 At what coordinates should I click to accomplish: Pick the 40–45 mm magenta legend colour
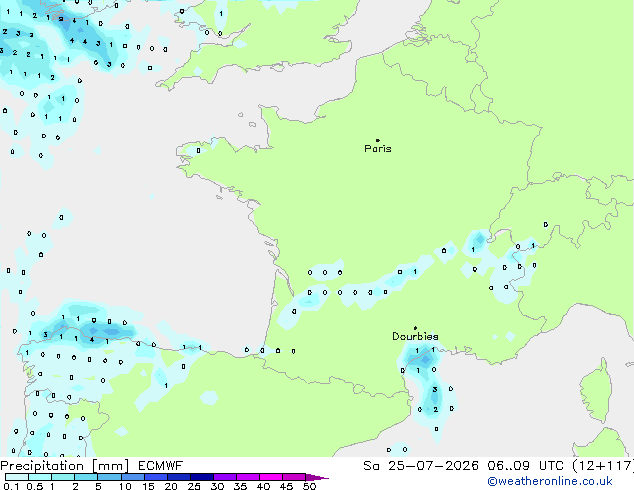coord(271,477)
